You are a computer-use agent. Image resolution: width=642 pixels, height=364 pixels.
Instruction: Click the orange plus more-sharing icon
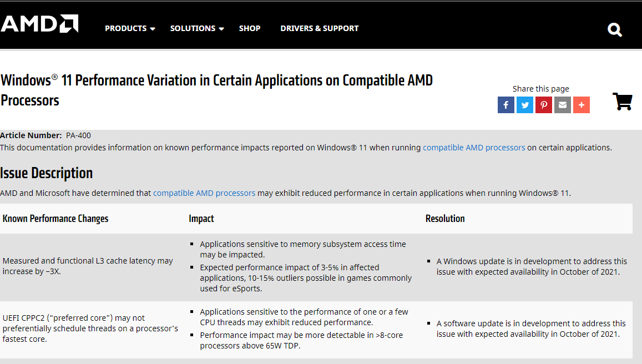pyautogui.click(x=582, y=105)
